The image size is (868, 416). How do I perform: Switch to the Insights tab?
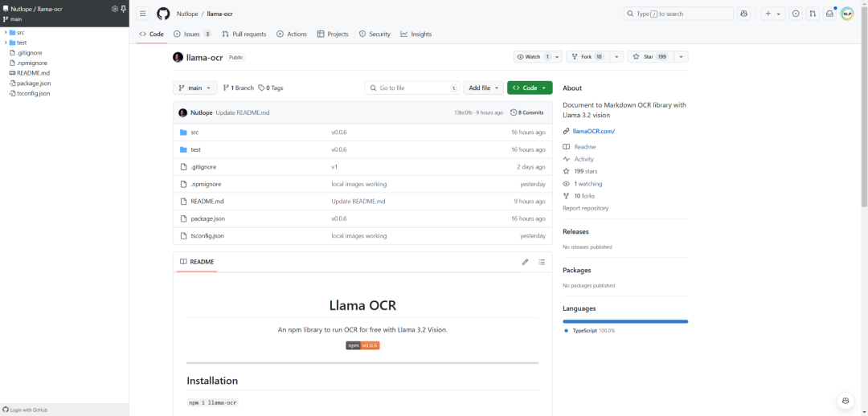(416, 35)
